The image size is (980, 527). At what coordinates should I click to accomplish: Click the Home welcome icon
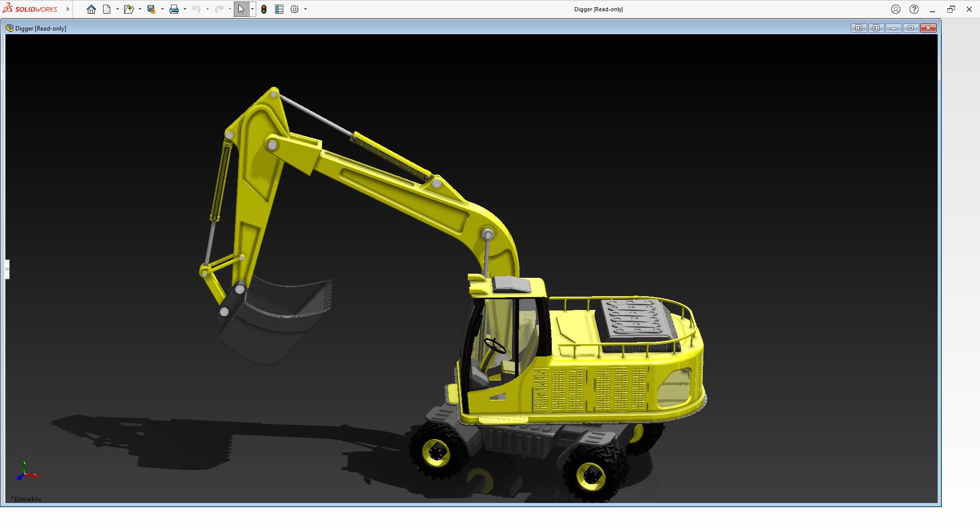(91, 9)
